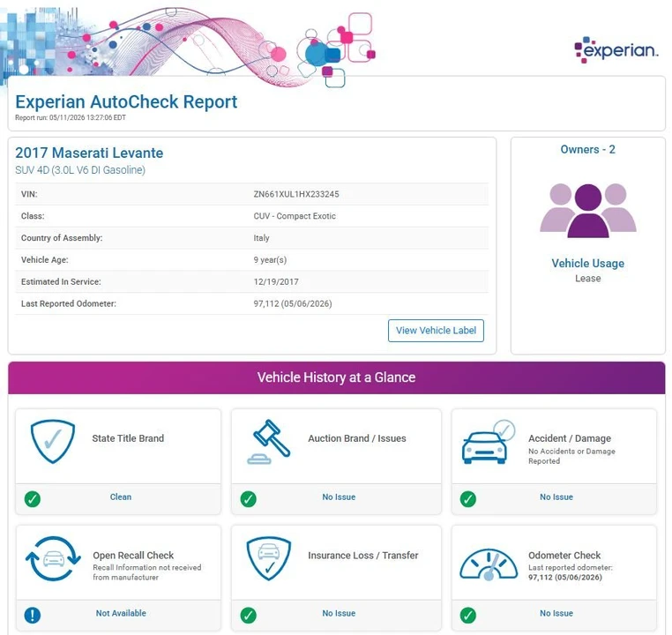Screen dimensions: 672x635
Task: Click the green check in Accident / Damage card
Action: 468,499
